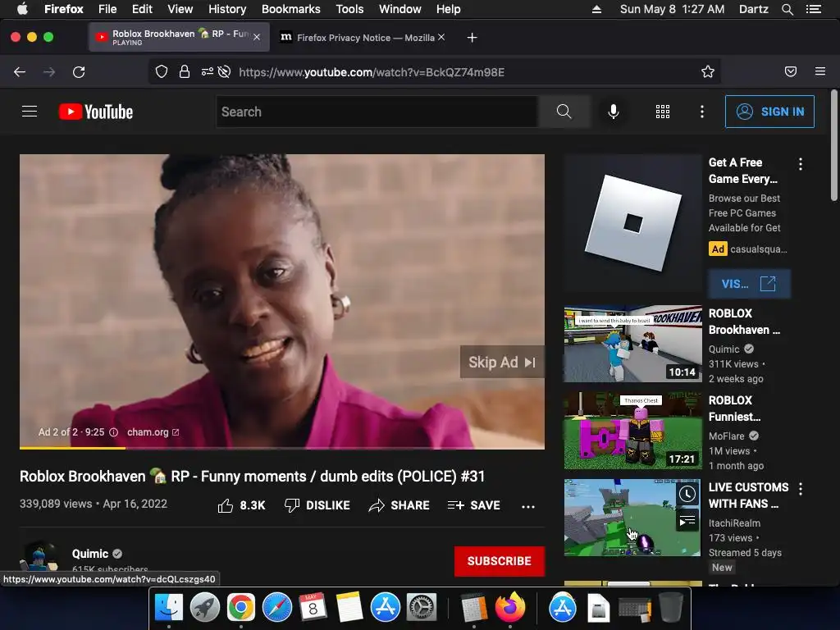Open the Tools menu

click(x=349, y=9)
